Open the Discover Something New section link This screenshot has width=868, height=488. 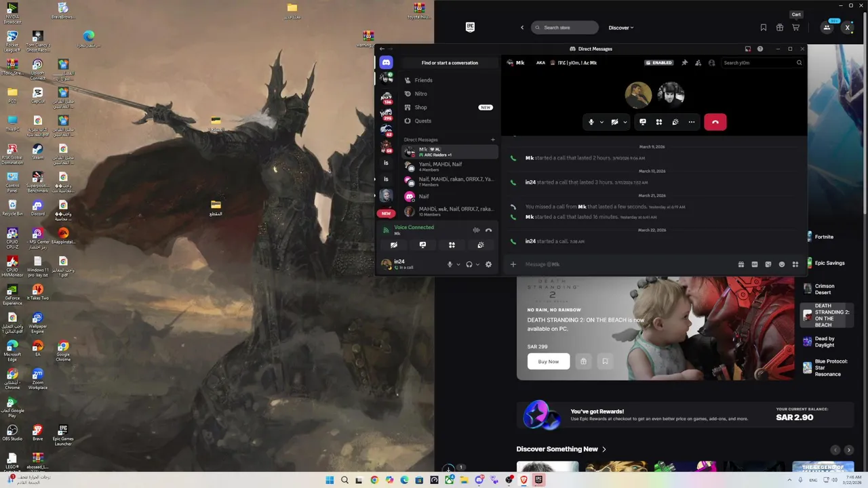tap(561, 449)
